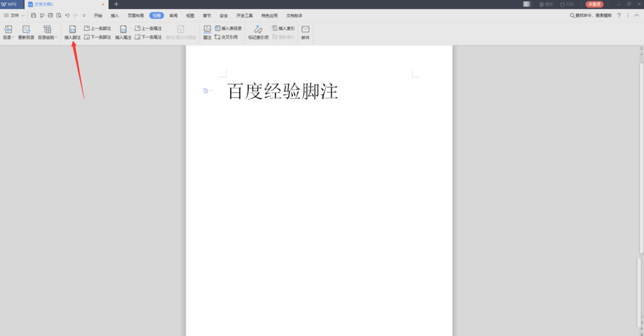Switch to the 审阅 tab

click(173, 15)
